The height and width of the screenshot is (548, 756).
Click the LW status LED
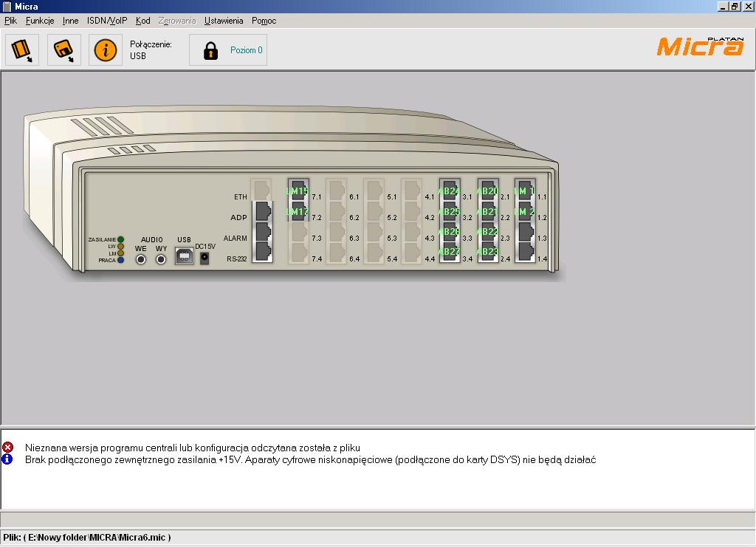(x=120, y=246)
